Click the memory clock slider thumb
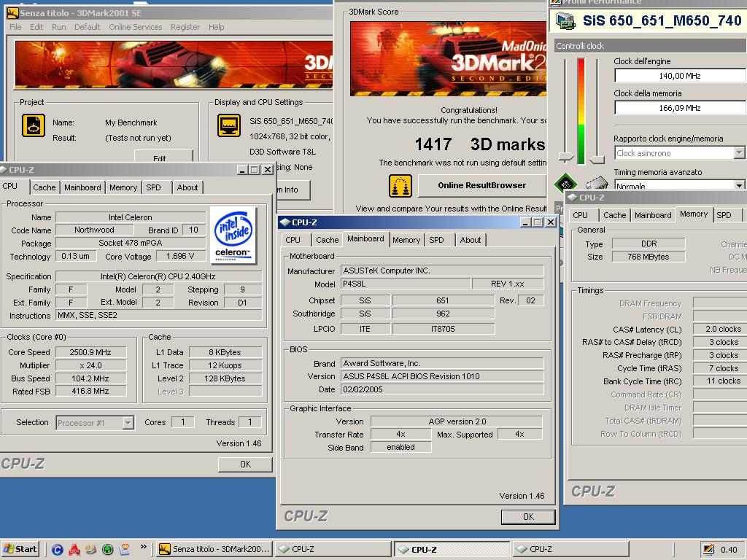This screenshot has height=560, width=747. coord(597,159)
